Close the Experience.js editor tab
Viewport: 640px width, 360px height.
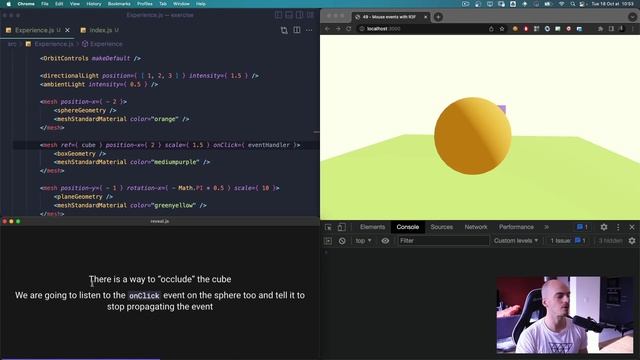point(67,30)
